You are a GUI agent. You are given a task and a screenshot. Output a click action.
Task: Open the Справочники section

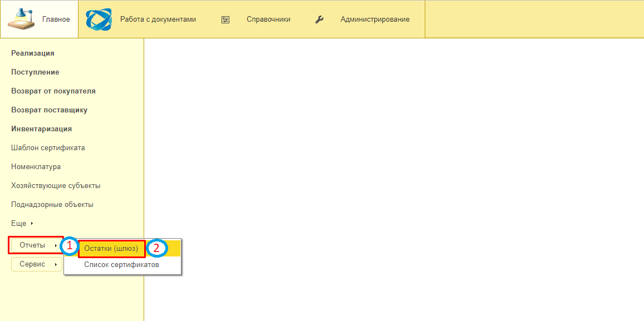point(268,19)
